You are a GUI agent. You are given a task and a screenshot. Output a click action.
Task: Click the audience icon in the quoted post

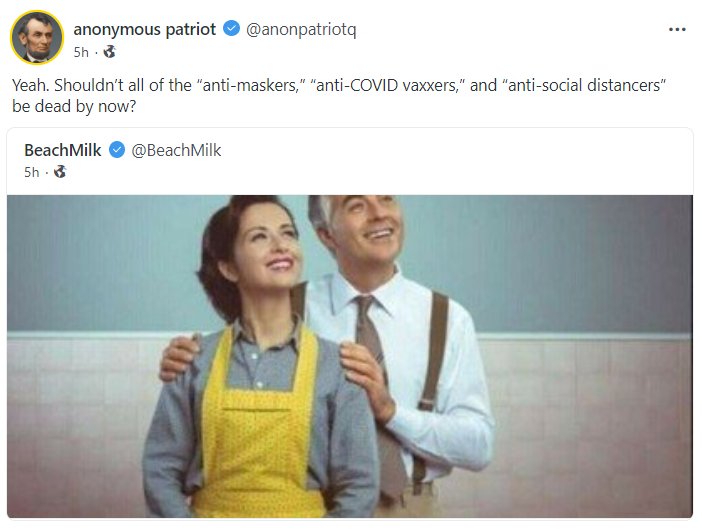point(60,172)
